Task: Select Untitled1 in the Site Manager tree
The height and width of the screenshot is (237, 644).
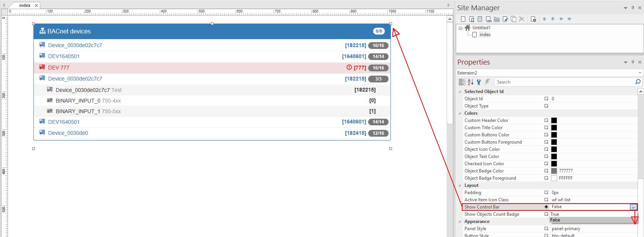Action: 481,28
